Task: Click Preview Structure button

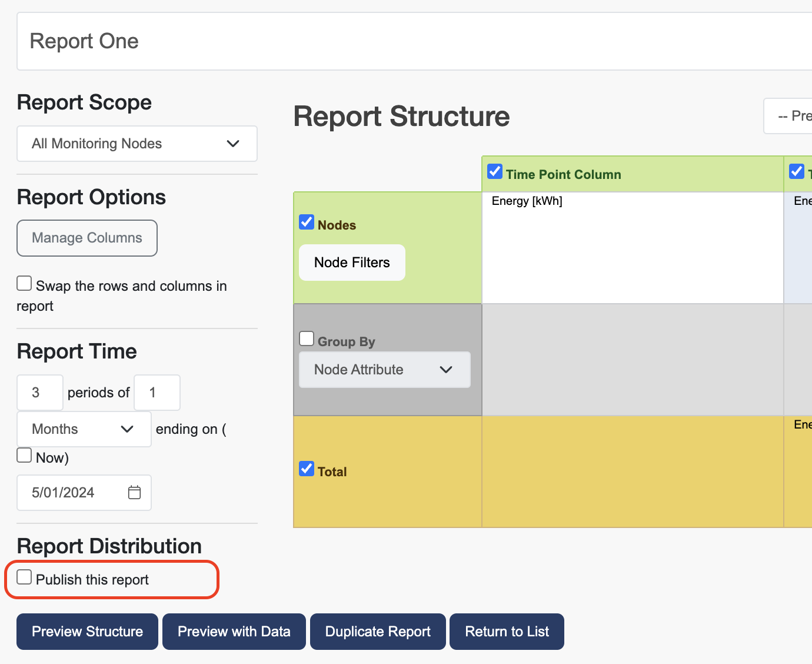Action: click(87, 632)
